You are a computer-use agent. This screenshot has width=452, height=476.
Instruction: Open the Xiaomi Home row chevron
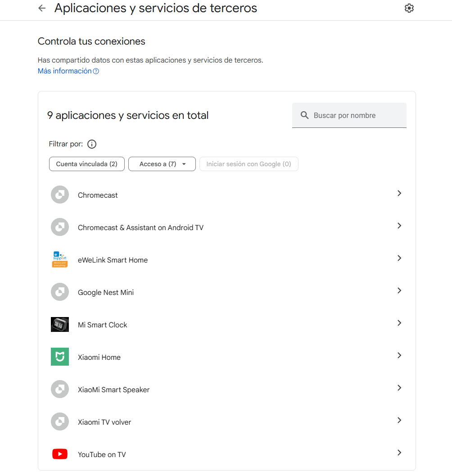[x=399, y=355]
